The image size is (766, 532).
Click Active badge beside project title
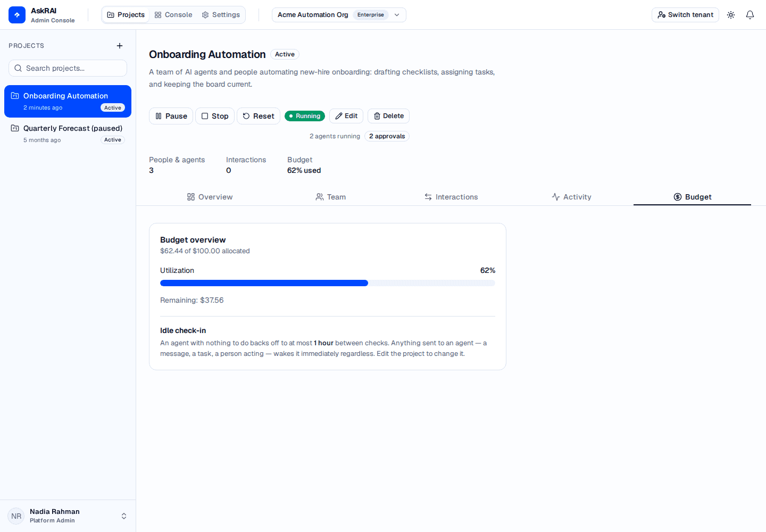(x=285, y=54)
